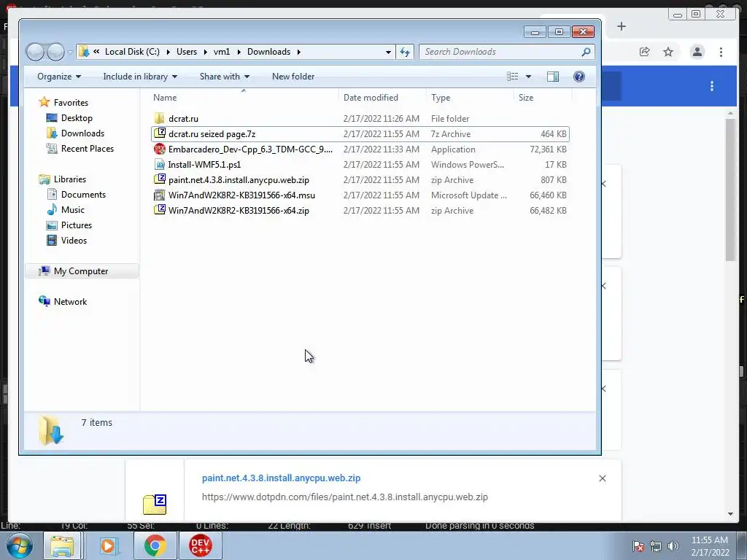Viewport: 747px width, 560px height.
Task: Select Win7AndW2K8R2-KB3191566-x64.zip file icon
Action: tap(160, 210)
